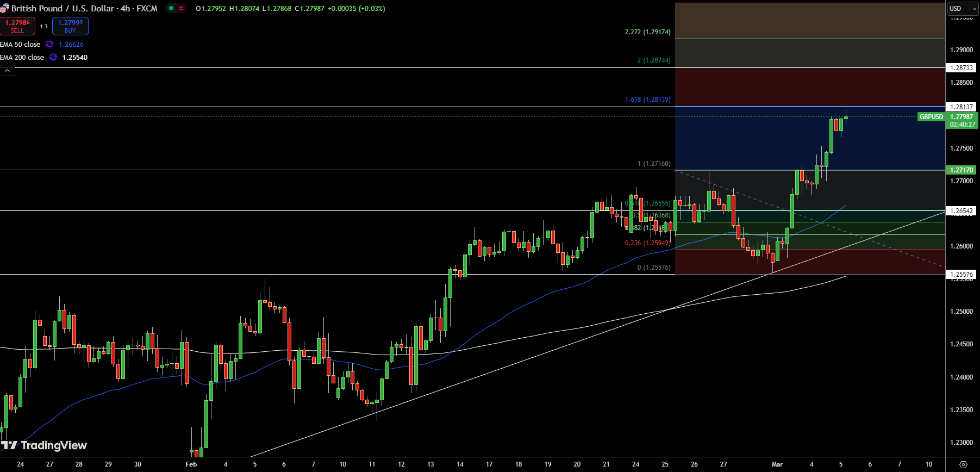This screenshot has height=472, width=980.
Task: Click the 1.27500 price scale level
Action: 962,148
